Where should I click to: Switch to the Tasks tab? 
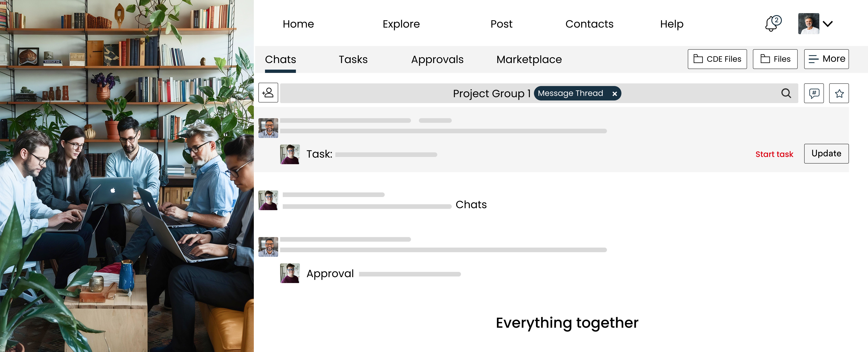point(353,60)
